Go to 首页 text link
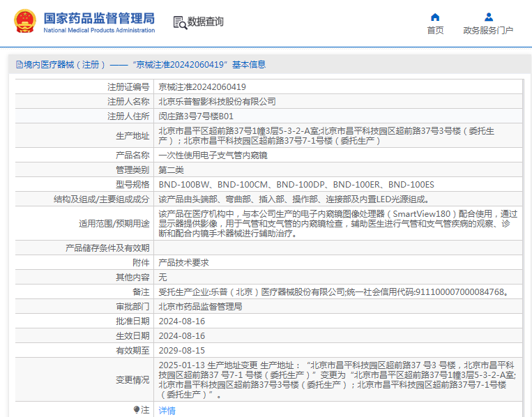The width and height of the screenshot is (532, 417). point(435,31)
